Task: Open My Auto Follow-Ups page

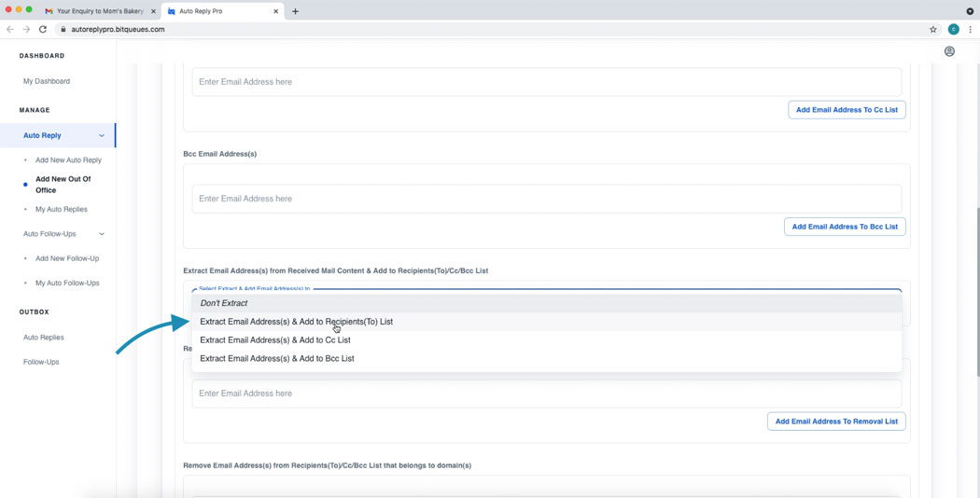Action: click(67, 284)
